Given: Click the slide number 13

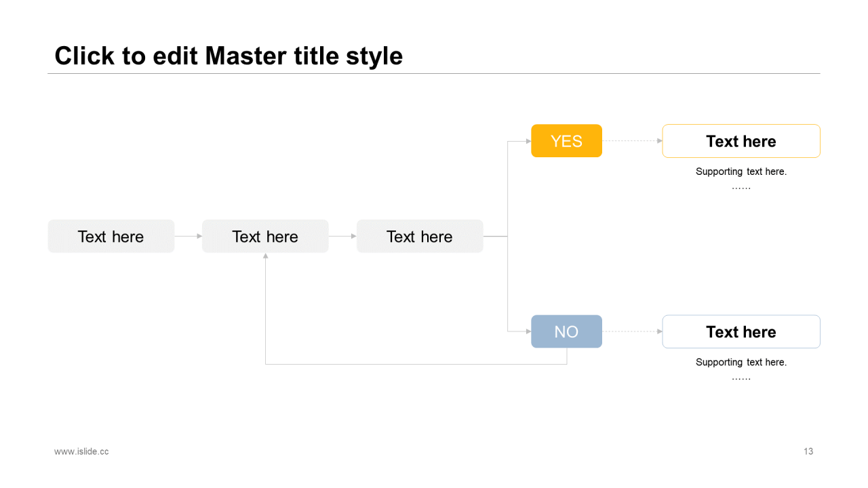Looking at the screenshot, I should tap(808, 451).
